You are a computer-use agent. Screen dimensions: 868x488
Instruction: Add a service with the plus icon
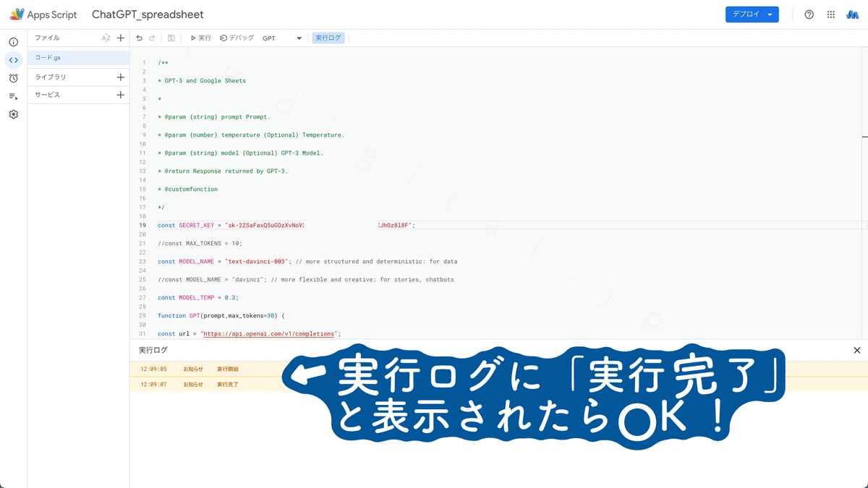click(121, 95)
